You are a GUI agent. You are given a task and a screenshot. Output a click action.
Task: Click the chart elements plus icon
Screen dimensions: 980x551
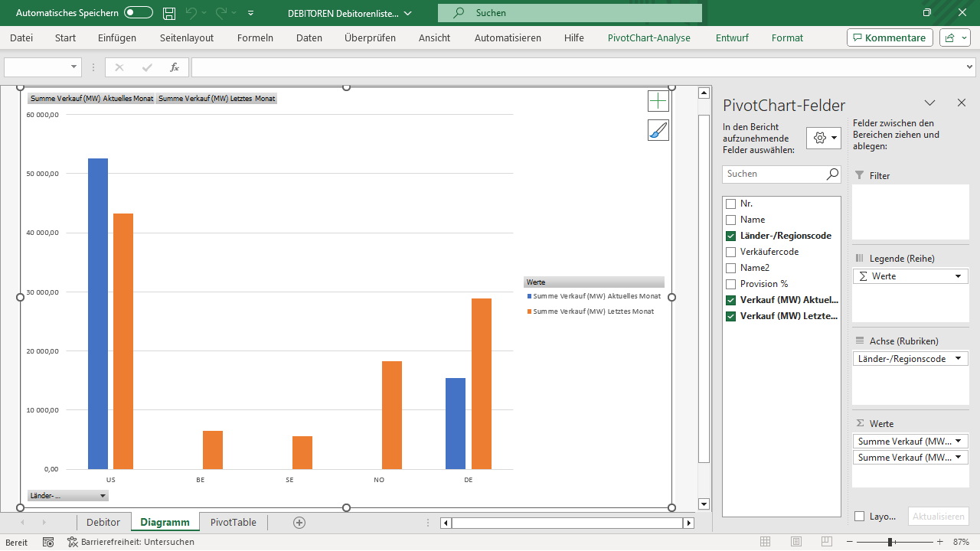pos(658,101)
